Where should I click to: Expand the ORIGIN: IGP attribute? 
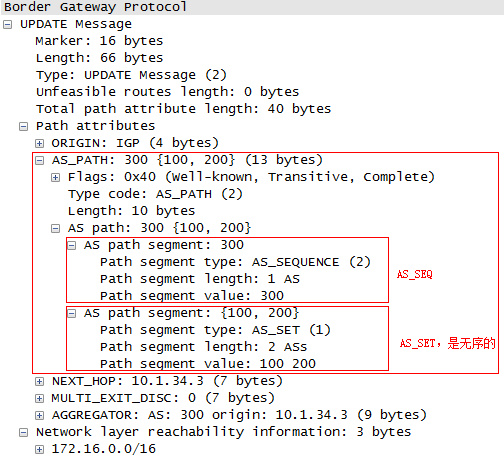point(39,143)
